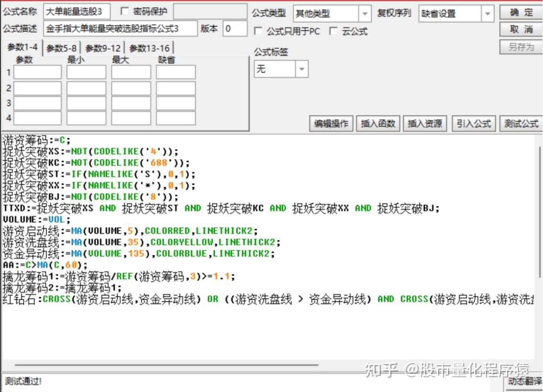Click row 1 缺省 field
This screenshot has height=392, width=543.
pos(176,72)
